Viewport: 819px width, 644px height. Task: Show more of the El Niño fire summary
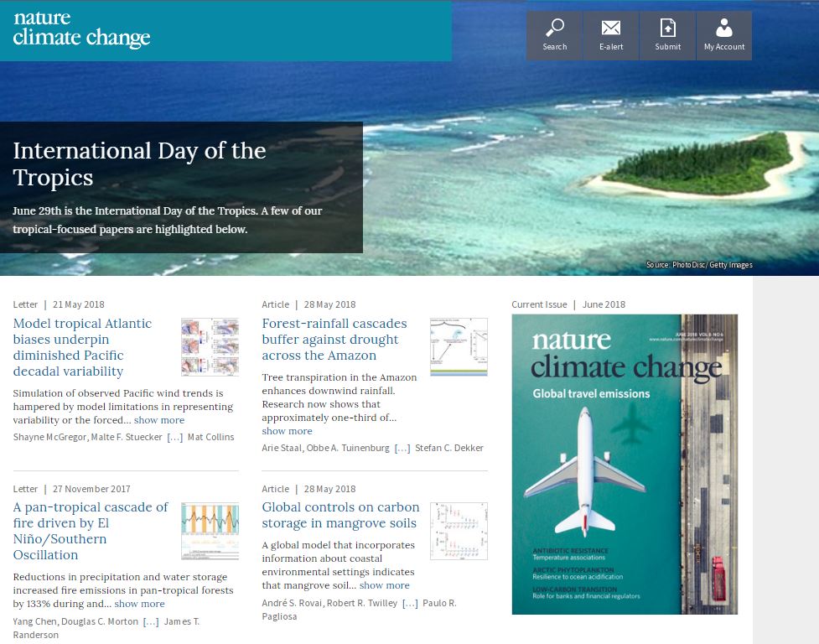coord(138,603)
